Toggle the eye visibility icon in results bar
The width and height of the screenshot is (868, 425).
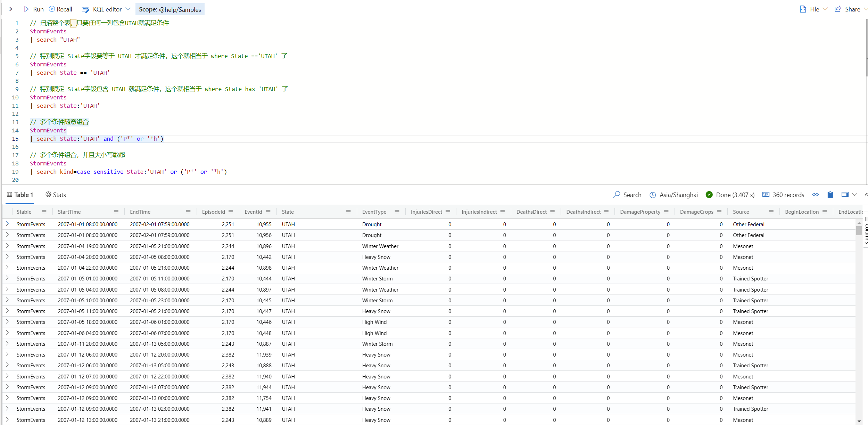tap(815, 195)
